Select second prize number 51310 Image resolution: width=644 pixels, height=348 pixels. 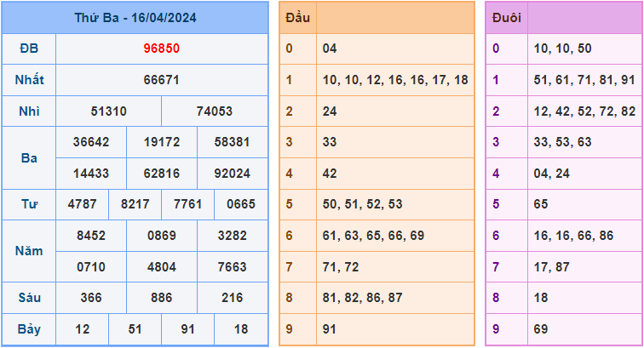[x=108, y=111]
